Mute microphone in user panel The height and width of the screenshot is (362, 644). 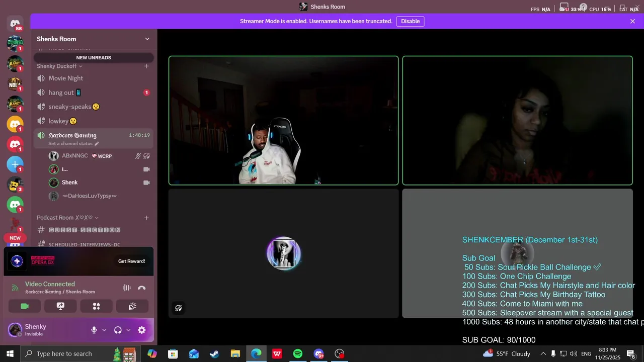[x=94, y=330]
